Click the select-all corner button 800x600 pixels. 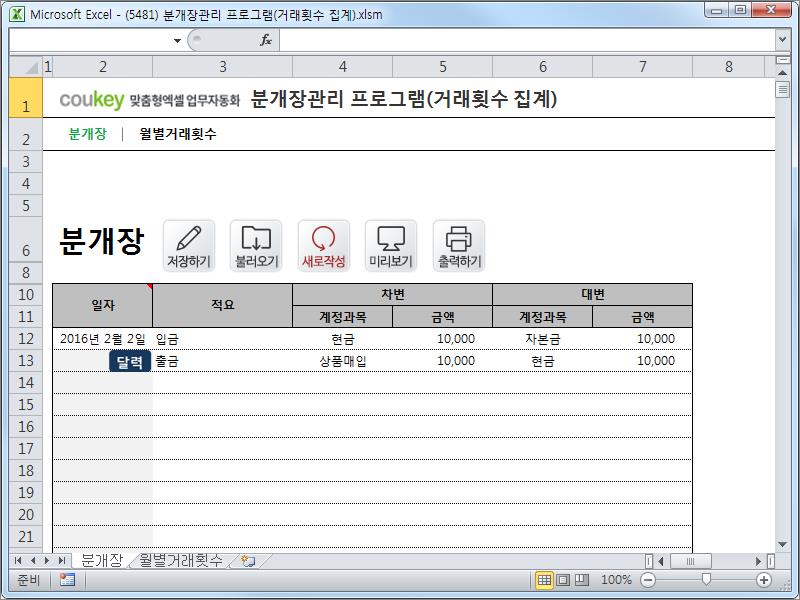26,66
